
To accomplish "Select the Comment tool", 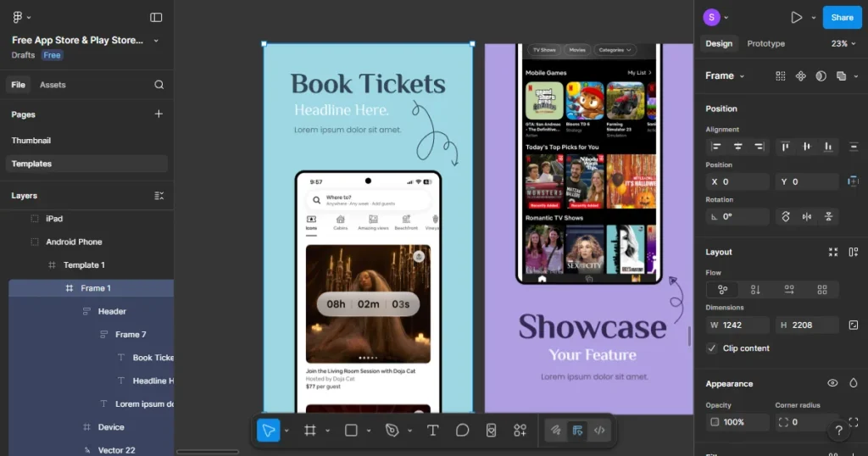I will point(462,431).
